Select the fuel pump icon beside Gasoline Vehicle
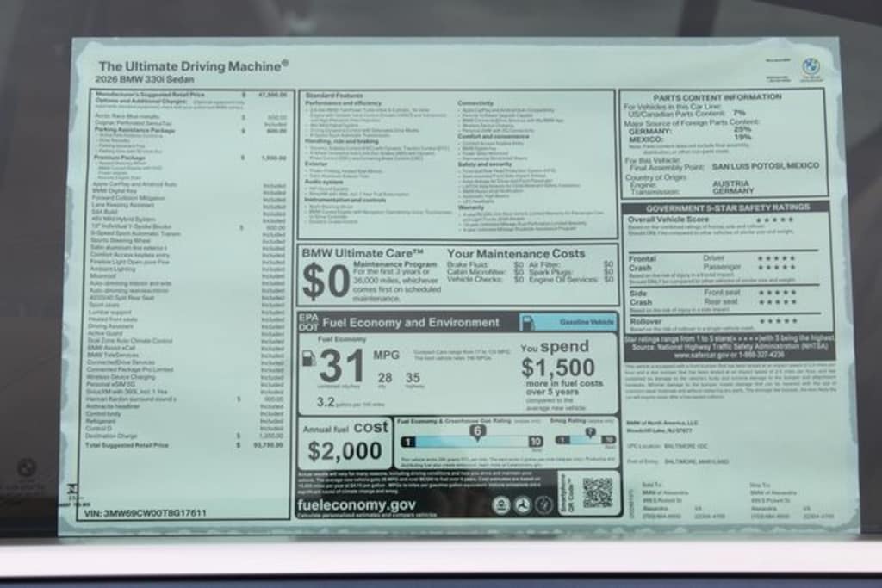Viewport: 882px width, 588px height. pos(529,323)
